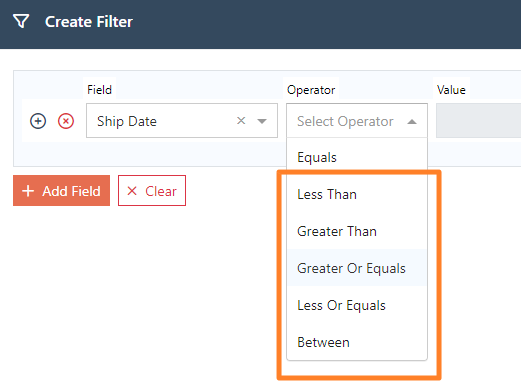Open the Ship Date field selector
The height and width of the screenshot is (387, 521).
coord(182,121)
